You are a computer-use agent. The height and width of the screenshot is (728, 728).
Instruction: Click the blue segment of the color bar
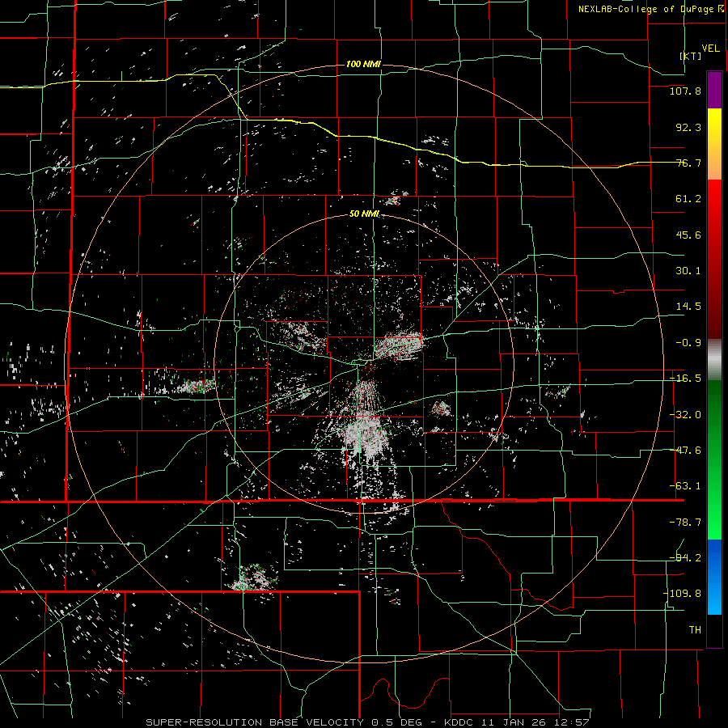714,577
